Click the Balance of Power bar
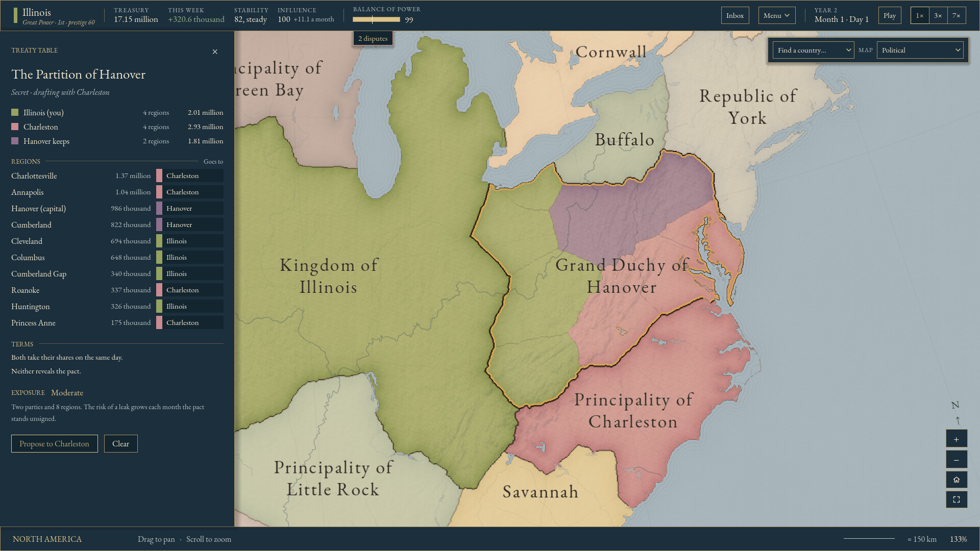This screenshot has height=551, width=980. click(x=376, y=19)
